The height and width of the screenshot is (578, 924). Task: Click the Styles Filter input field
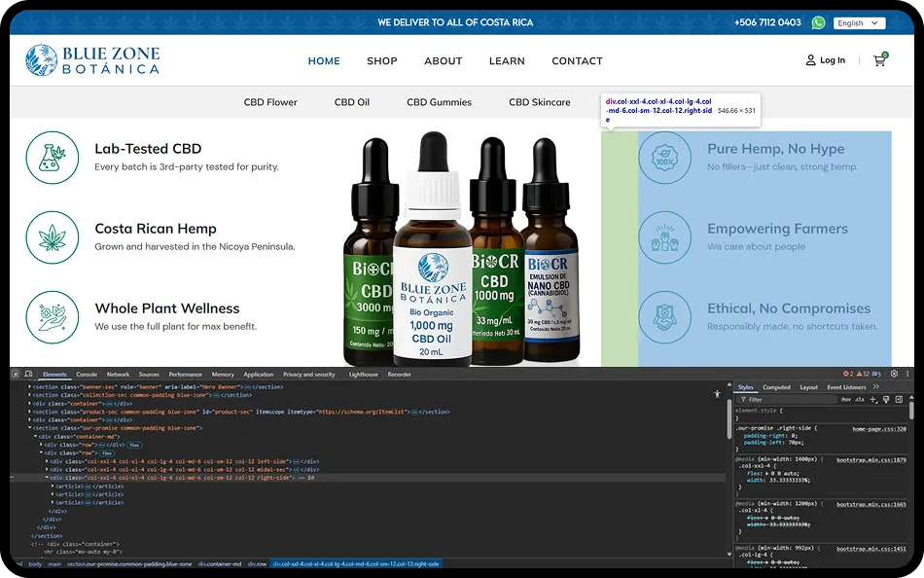(787, 399)
